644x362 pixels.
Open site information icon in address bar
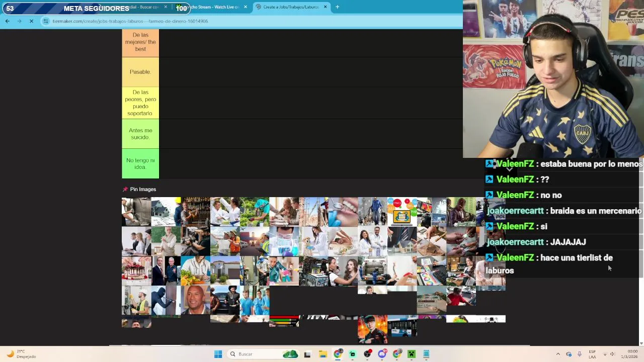click(46, 21)
